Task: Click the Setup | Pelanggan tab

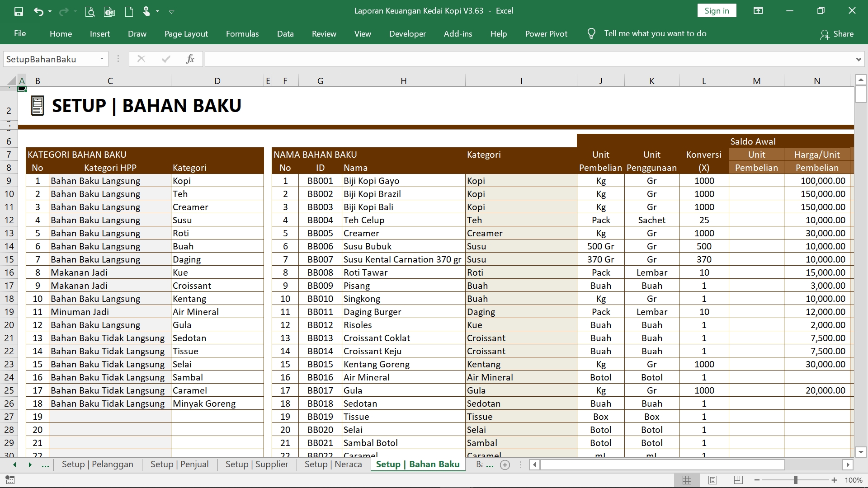Action: coord(97,464)
